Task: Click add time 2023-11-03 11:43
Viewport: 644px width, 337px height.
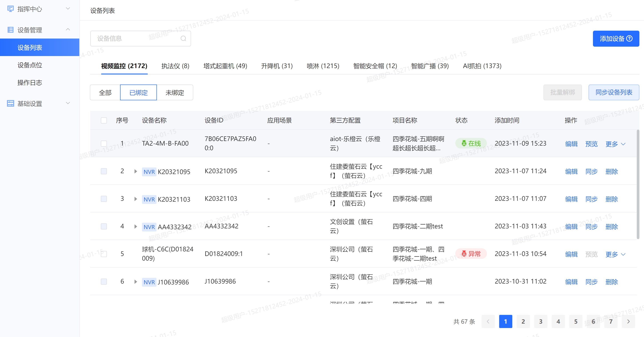Action: click(520, 226)
